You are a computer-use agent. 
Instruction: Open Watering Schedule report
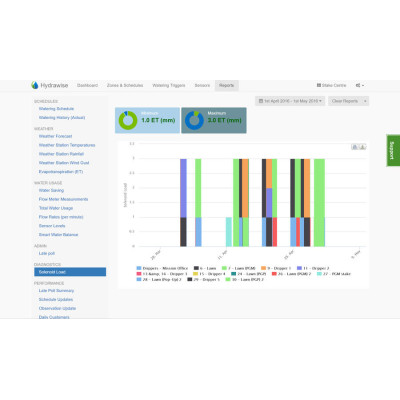(x=56, y=109)
